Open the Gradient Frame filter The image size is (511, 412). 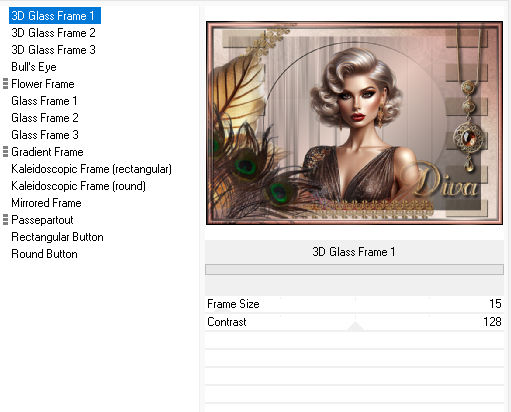47,152
